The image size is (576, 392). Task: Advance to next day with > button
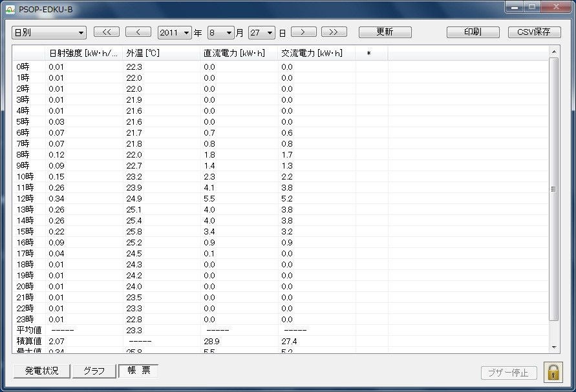coord(303,32)
